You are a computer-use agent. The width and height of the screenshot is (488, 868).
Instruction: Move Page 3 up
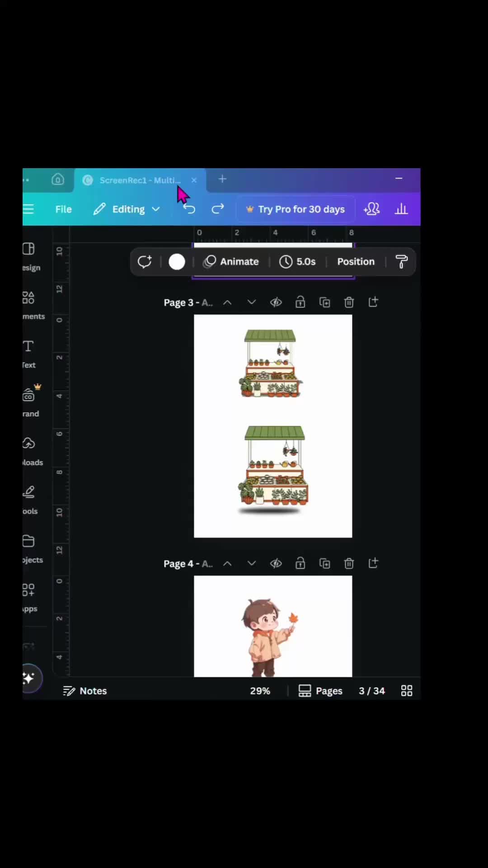(227, 302)
